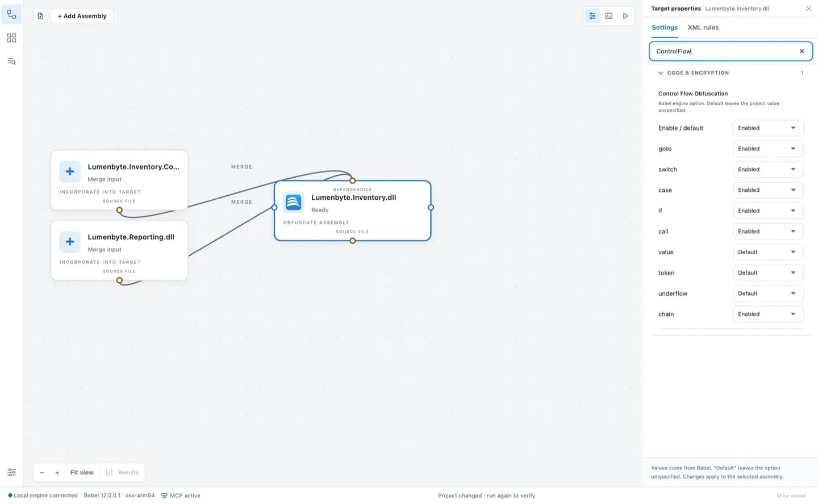Open the console output icon

(609, 16)
